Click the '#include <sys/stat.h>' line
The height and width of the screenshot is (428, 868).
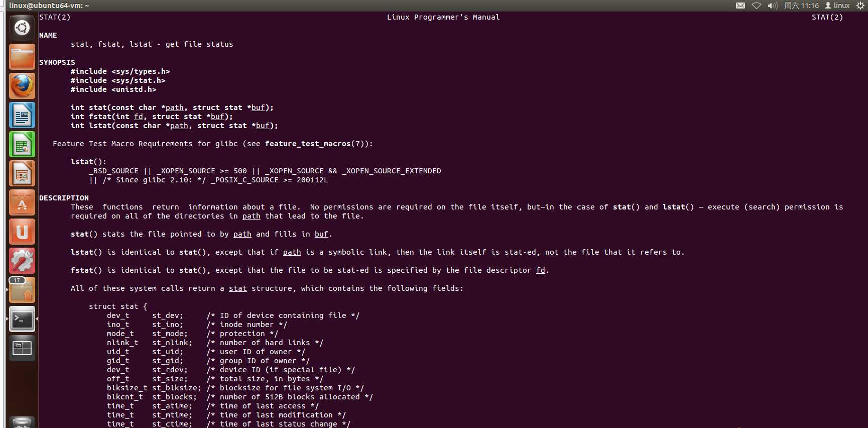(x=118, y=80)
